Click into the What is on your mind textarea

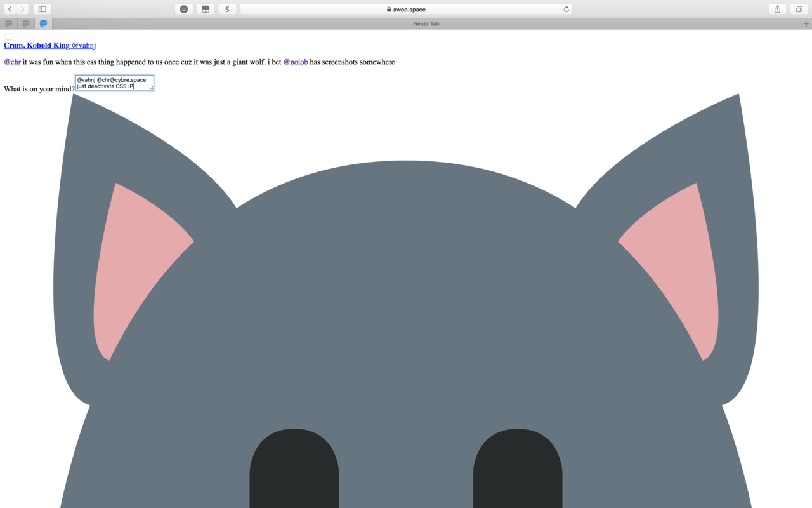point(114,83)
